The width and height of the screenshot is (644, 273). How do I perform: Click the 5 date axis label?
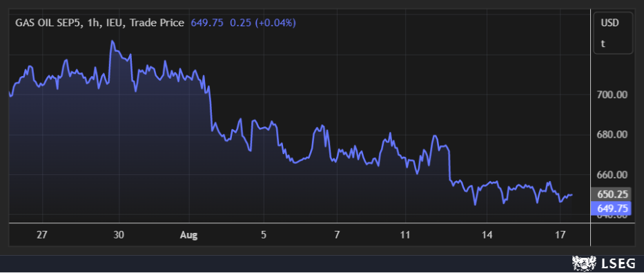pyautogui.click(x=263, y=235)
